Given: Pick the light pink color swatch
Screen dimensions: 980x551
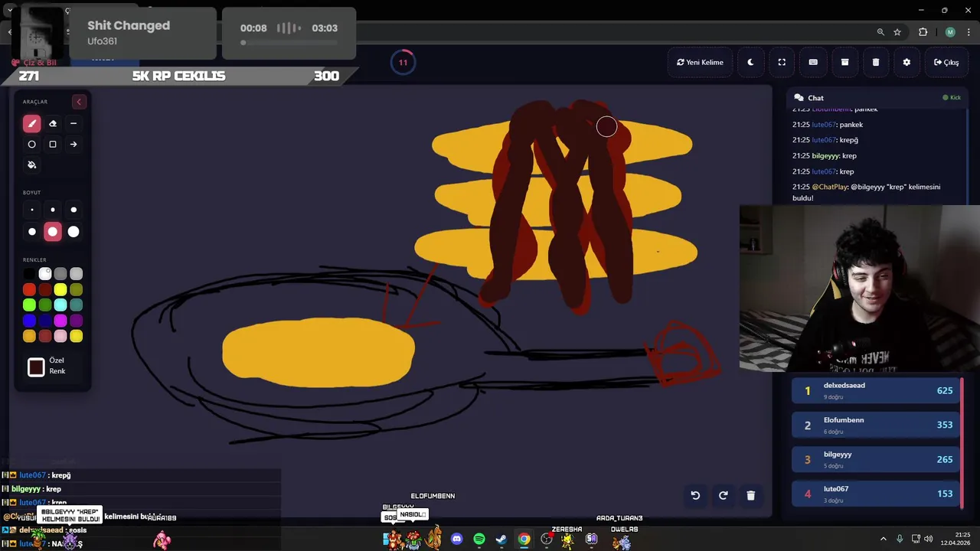Looking at the screenshot, I should click(x=60, y=336).
